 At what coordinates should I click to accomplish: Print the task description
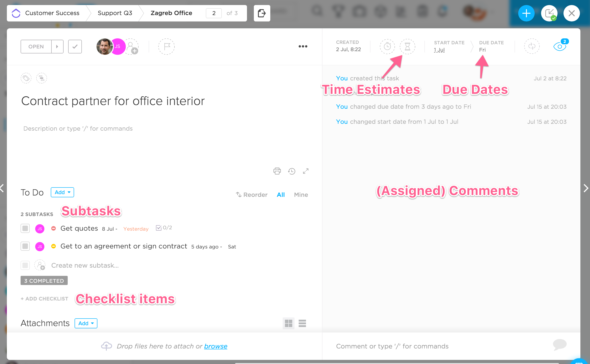tap(277, 171)
